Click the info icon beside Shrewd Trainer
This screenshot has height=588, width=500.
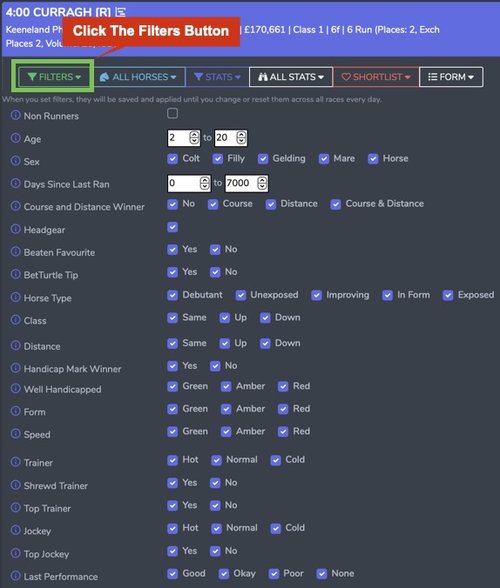[x=15, y=485]
